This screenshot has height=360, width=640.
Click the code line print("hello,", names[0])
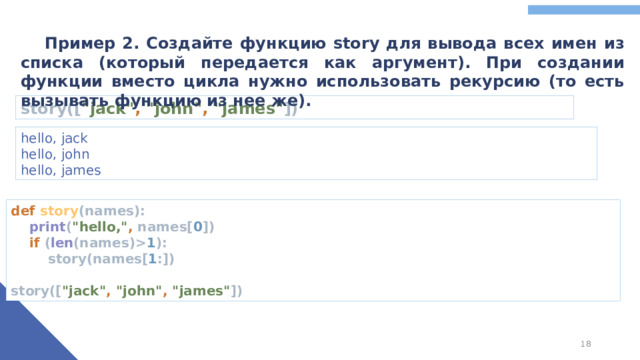pos(122,227)
